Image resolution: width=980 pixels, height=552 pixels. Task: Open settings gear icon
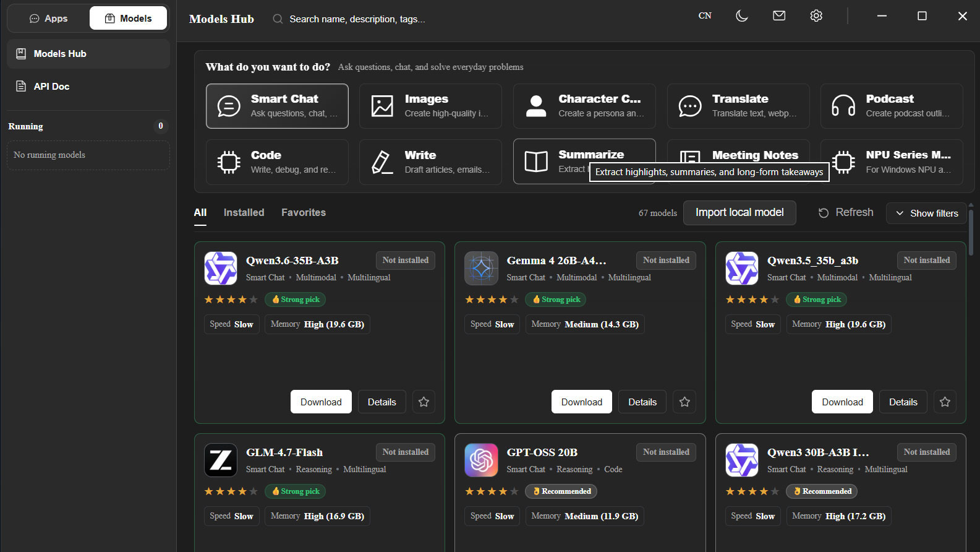click(x=816, y=16)
